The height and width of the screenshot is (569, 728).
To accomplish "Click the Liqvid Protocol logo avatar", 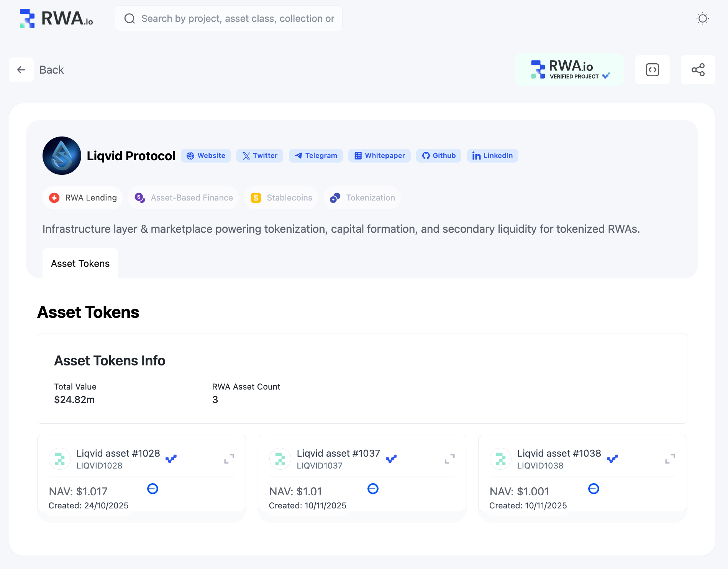I will point(62,156).
